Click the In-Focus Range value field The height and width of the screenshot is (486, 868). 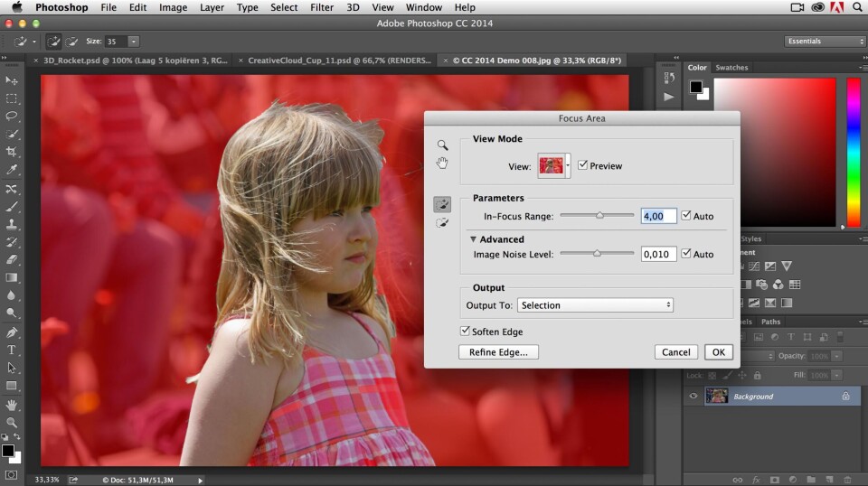(659, 216)
